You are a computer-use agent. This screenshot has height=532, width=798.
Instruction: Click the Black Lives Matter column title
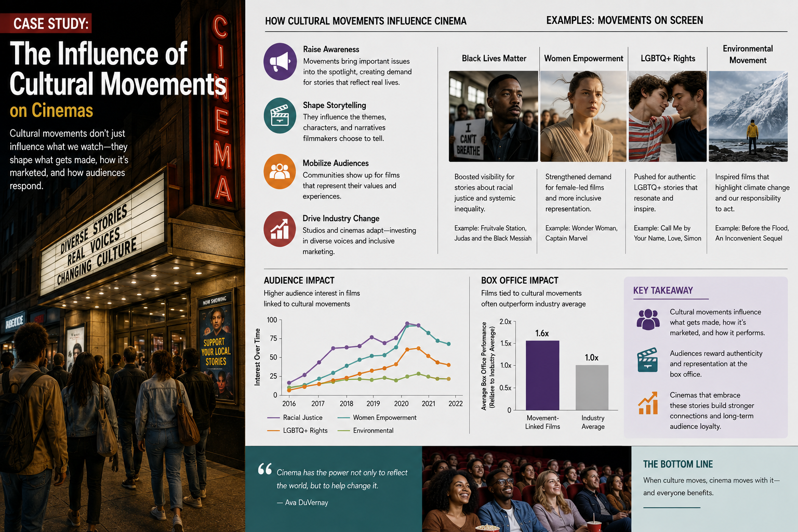tap(494, 58)
